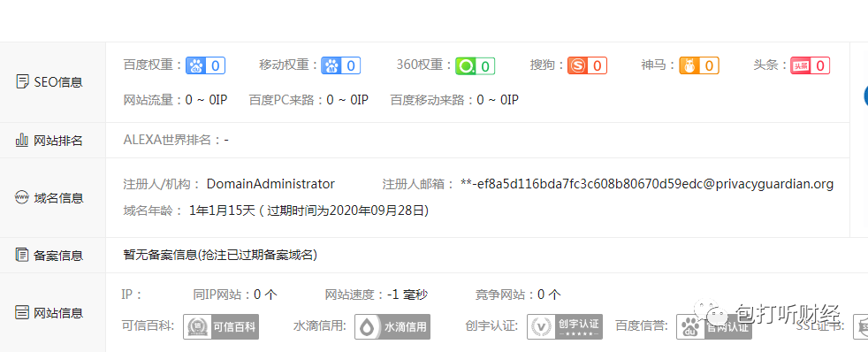
Task: Click the 竞争网站：0 个 entry
Action: pos(518,295)
